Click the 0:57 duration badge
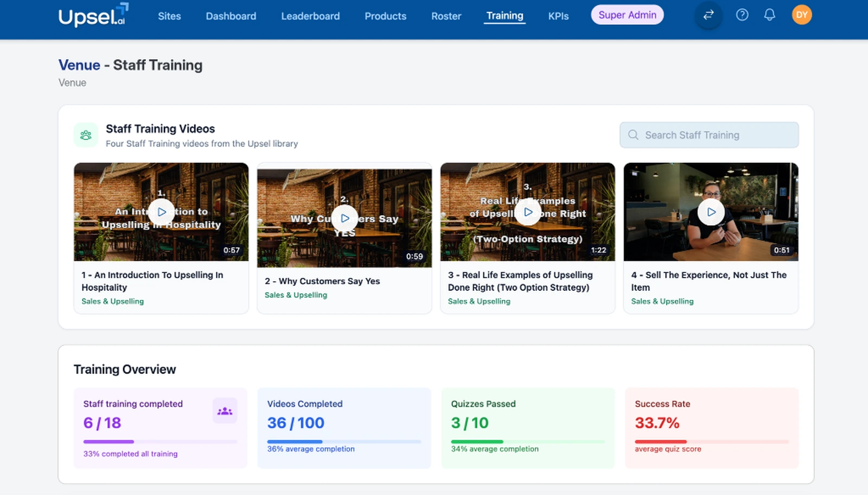Viewport: 868px width, 495px height. point(232,250)
